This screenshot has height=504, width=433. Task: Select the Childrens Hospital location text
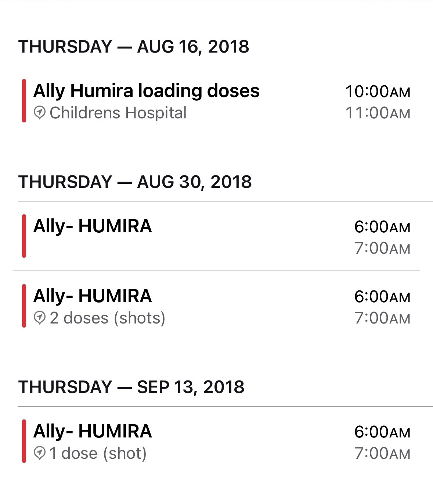click(118, 113)
